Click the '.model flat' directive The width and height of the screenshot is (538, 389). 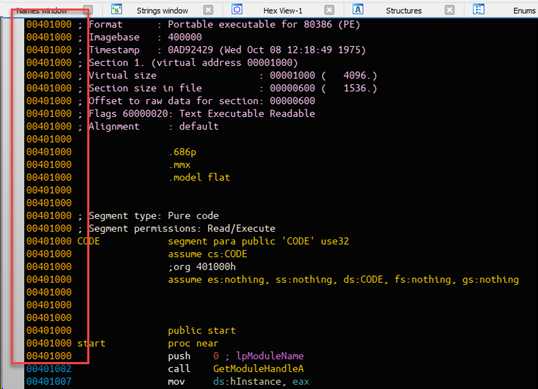pyautogui.click(x=199, y=177)
